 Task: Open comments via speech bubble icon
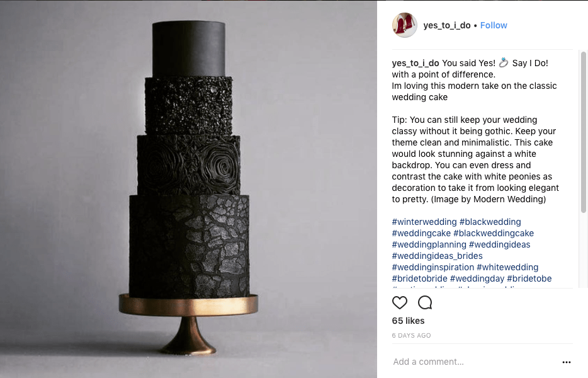(425, 302)
